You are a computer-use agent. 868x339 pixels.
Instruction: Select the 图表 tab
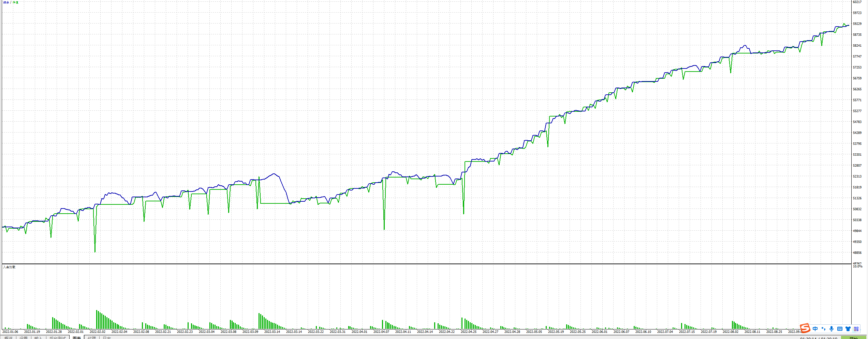tap(77, 338)
